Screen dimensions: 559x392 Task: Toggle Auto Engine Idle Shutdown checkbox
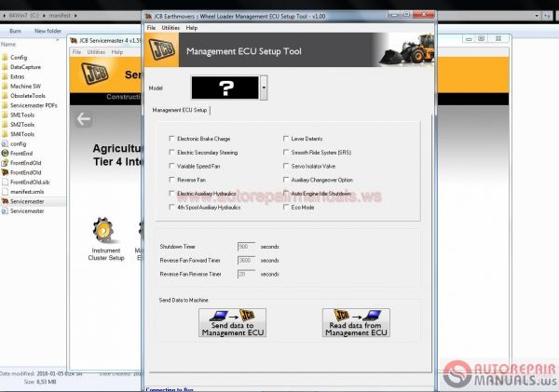286,193
